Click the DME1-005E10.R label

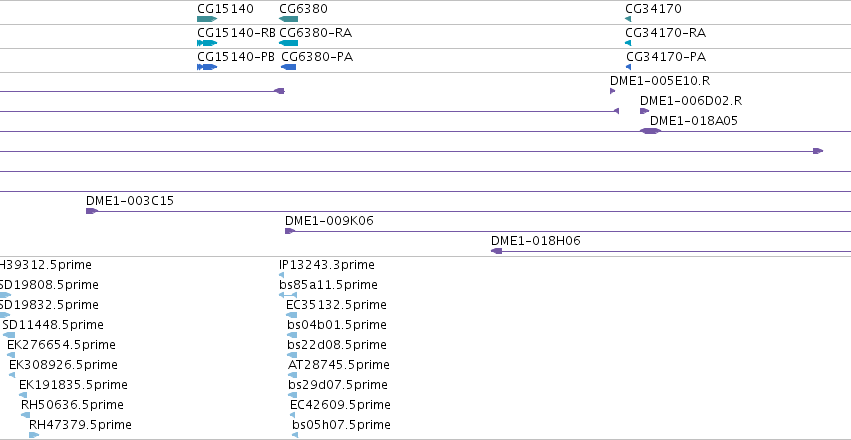tap(660, 80)
